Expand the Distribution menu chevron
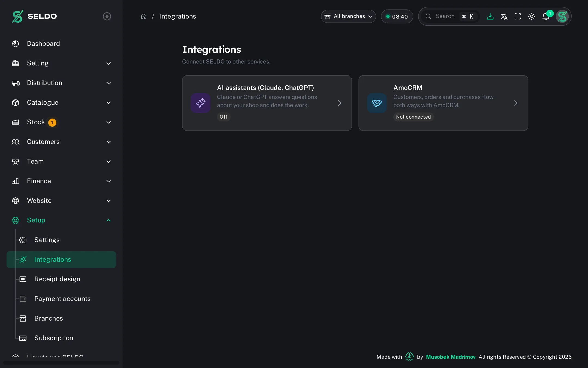Screen dimensions: 588x368 (x=109, y=83)
